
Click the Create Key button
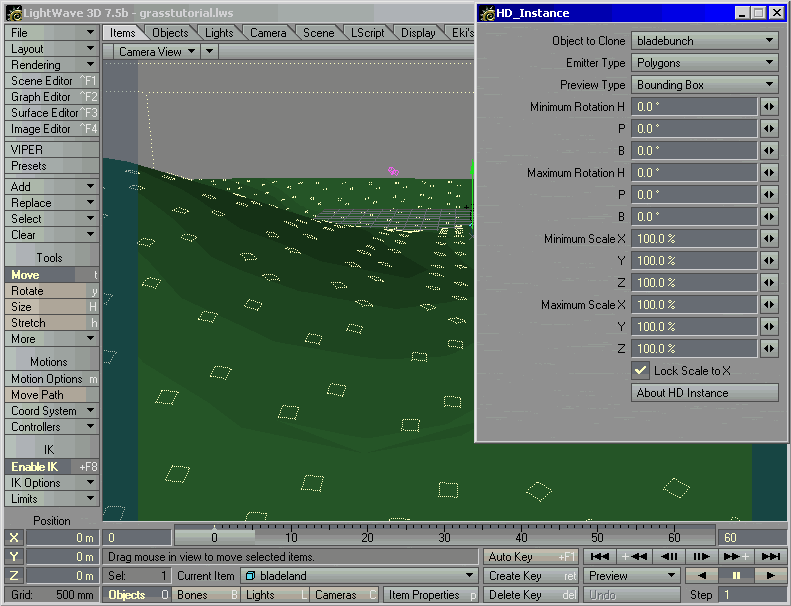(531, 575)
